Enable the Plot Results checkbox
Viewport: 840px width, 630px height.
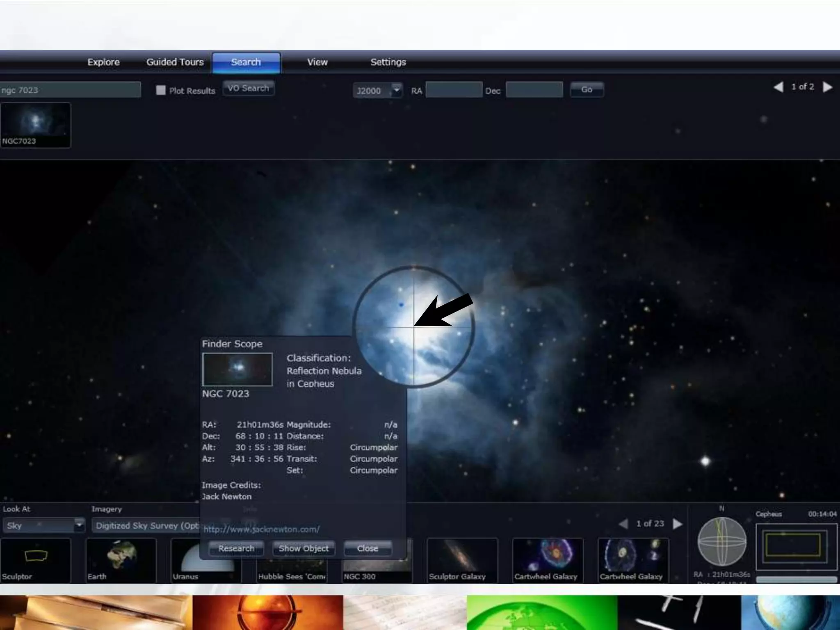161,90
